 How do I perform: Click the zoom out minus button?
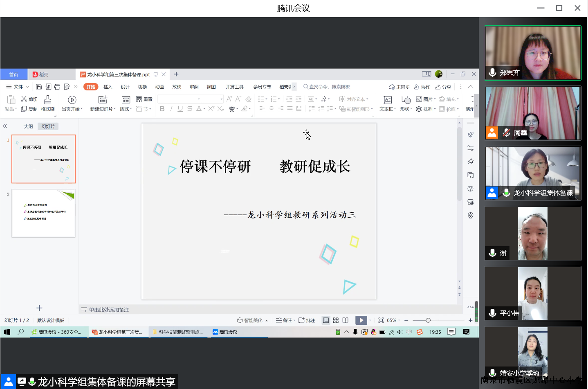coord(406,320)
